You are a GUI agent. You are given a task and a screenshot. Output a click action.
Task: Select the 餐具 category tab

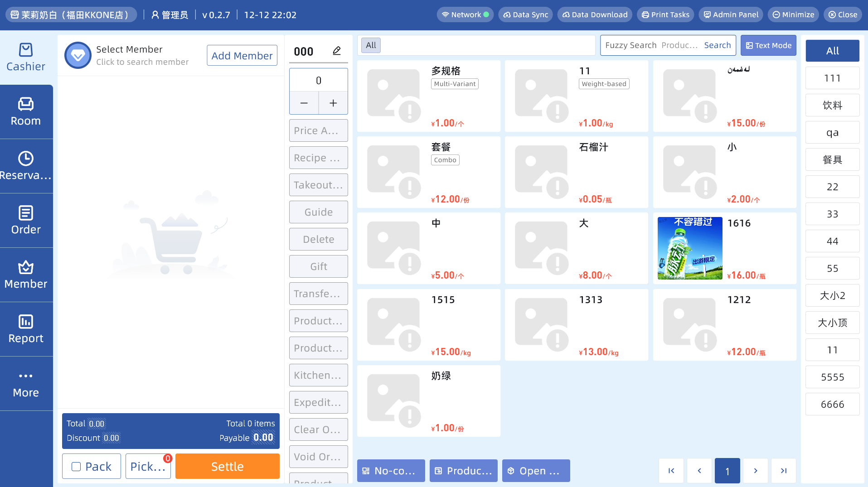pos(832,159)
